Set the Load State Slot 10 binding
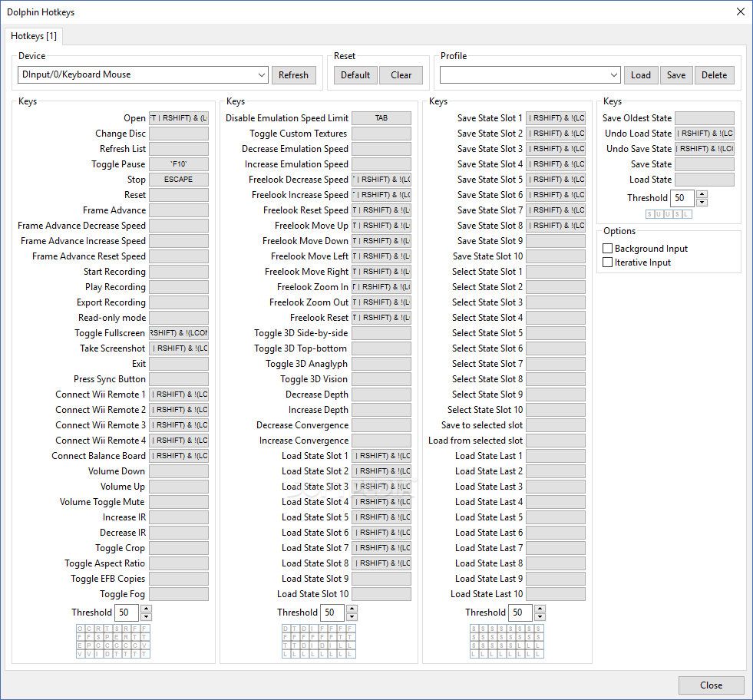Screen dimensions: 753x700 pyautogui.click(x=381, y=594)
